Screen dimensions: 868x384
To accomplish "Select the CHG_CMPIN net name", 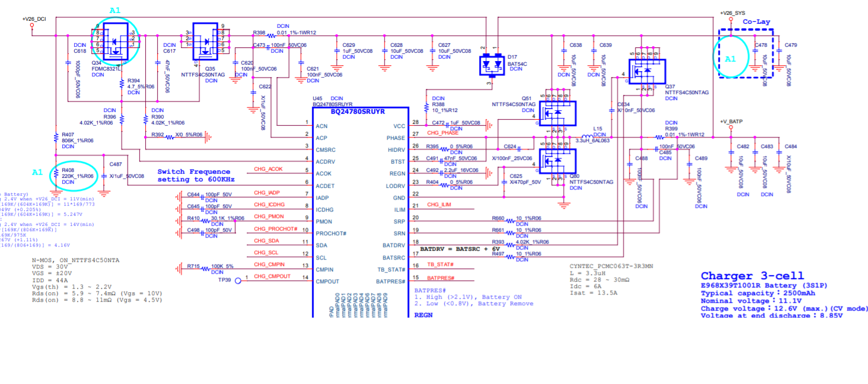I will click(270, 264).
